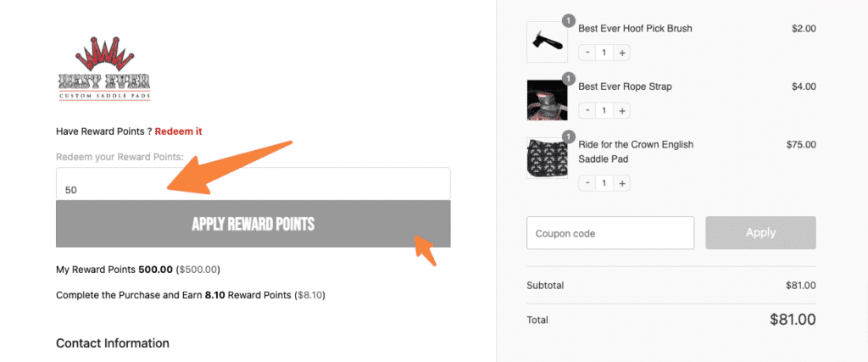Screen dimensions: 868x362
Task: Click the English Saddle Pad product thumbnail
Action: tap(547, 159)
